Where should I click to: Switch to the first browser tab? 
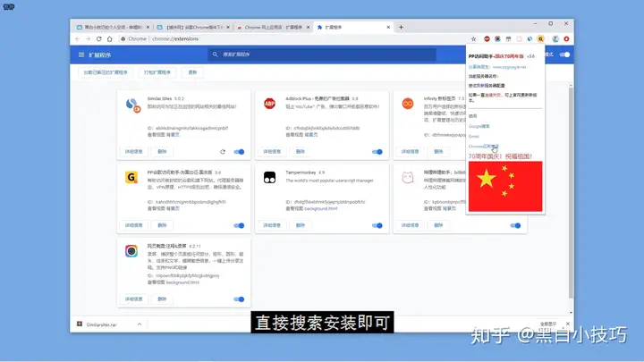(x=113, y=27)
